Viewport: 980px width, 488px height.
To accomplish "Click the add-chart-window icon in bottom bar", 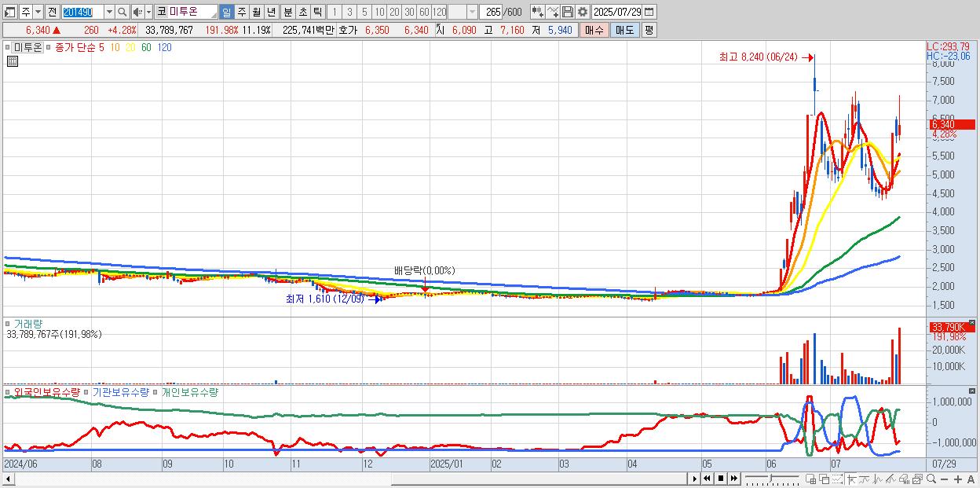I will (811, 479).
